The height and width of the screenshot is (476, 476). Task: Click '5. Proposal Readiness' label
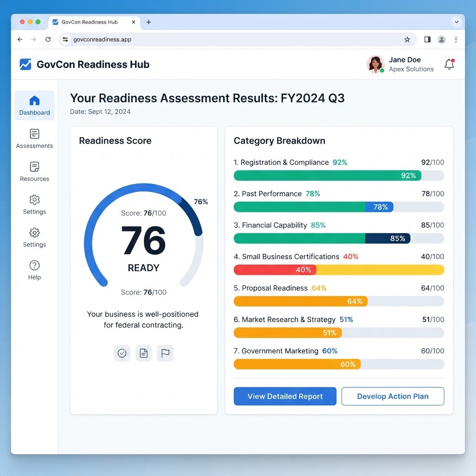271,288
